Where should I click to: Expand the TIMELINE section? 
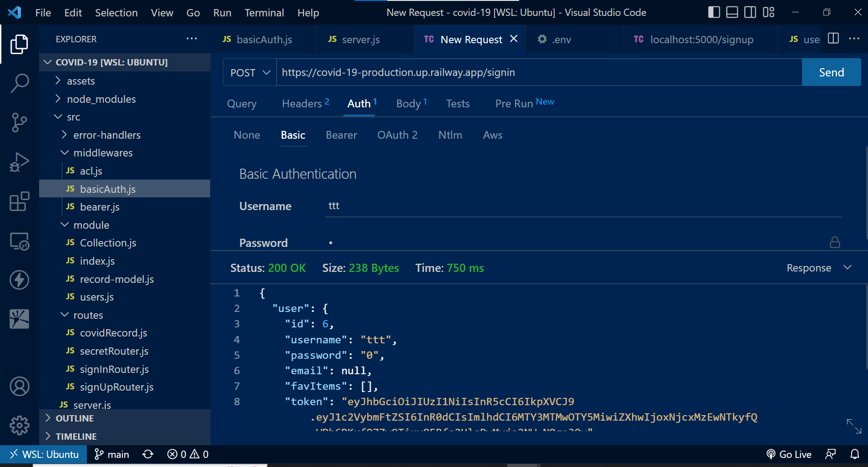pyautogui.click(x=125, y=437)
